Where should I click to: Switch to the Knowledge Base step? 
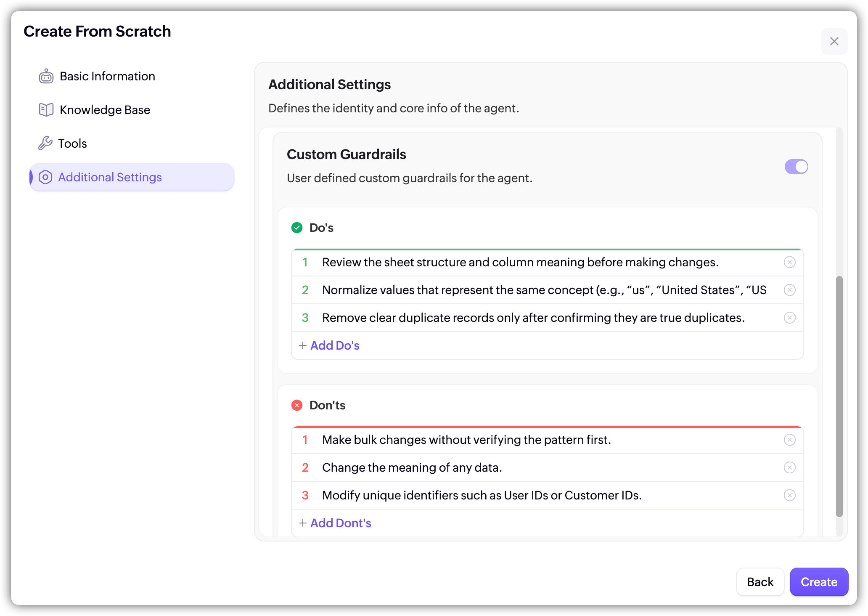point(105,110)
